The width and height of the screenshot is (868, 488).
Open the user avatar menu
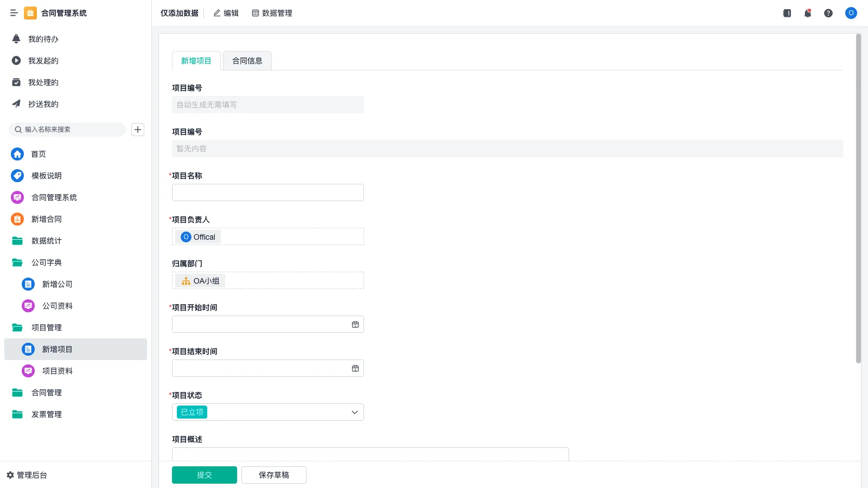point(851,13)
